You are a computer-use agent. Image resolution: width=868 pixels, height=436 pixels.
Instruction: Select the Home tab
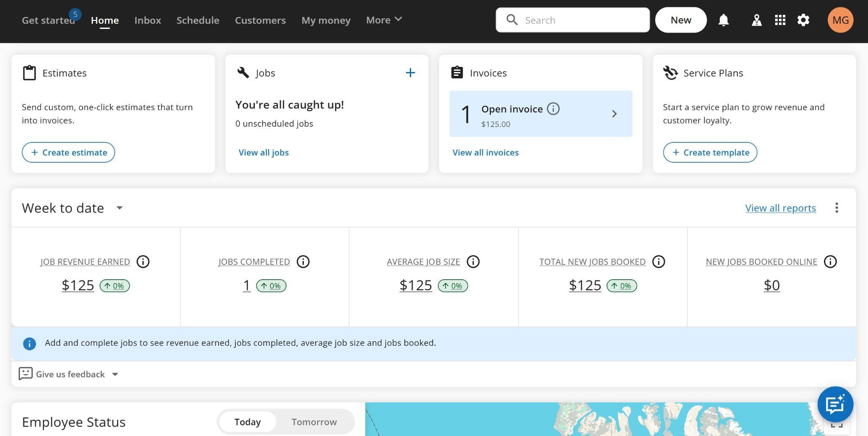click(105, 20)
